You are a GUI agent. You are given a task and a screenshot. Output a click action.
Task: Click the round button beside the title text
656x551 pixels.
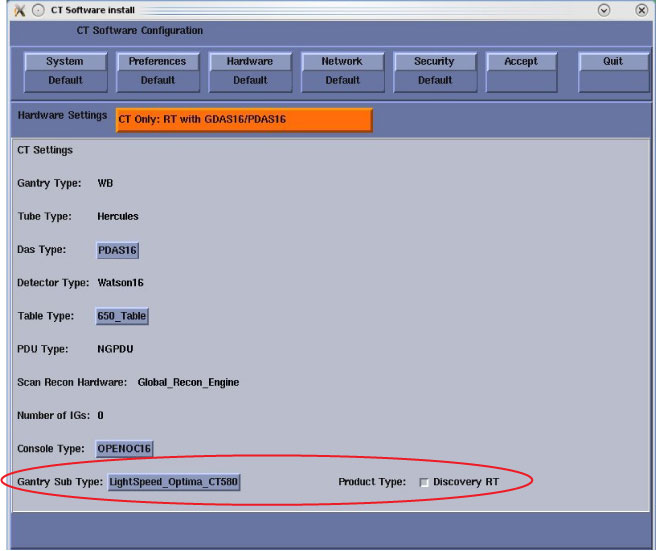click(x=37, y=10)
